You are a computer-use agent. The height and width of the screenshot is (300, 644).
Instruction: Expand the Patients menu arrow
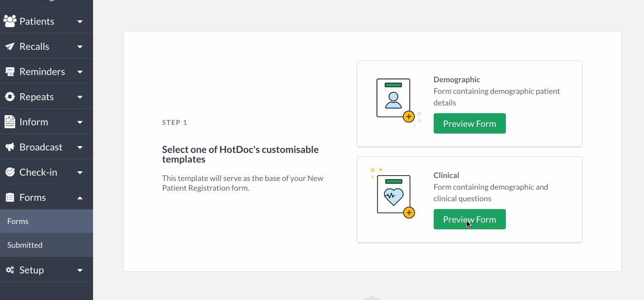coord(80,22)
